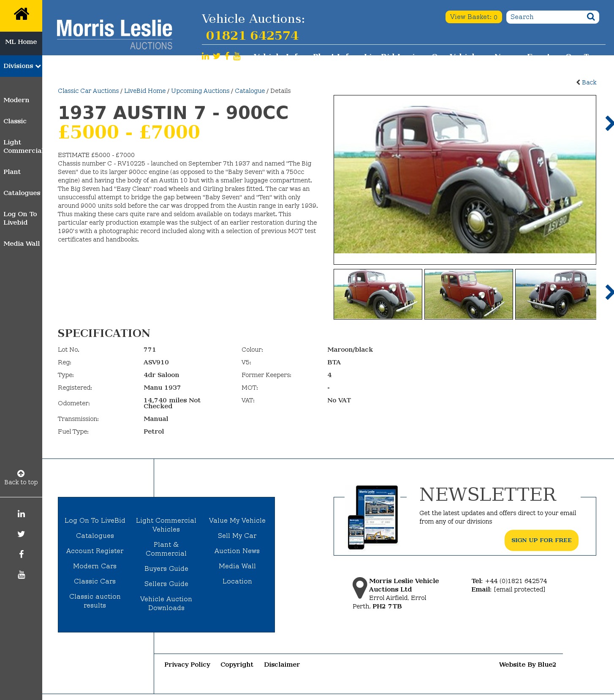
Task: Open YouTube icon in header
Action: coord(237,56)
